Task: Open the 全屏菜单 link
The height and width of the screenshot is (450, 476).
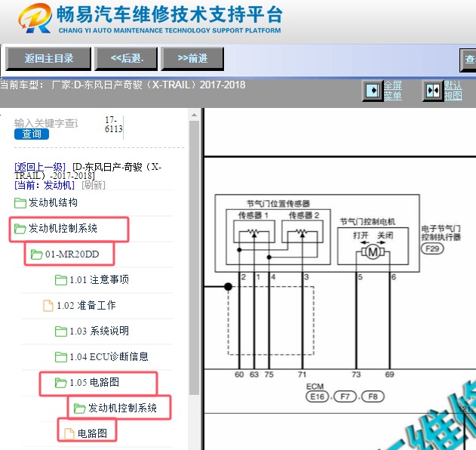Action: tap(392, 91)
